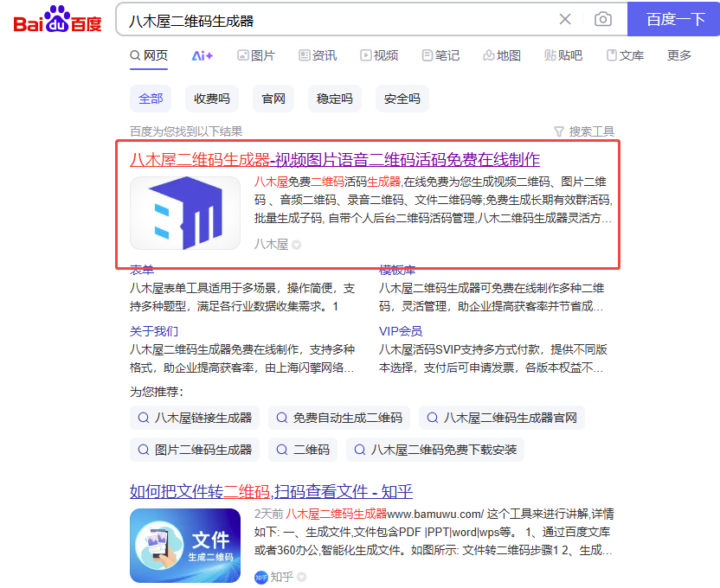This screenshot has width=720, height=588.
Task: Click the VIP会员 description text
Action: pyautogui.click(x=493, y=359)
